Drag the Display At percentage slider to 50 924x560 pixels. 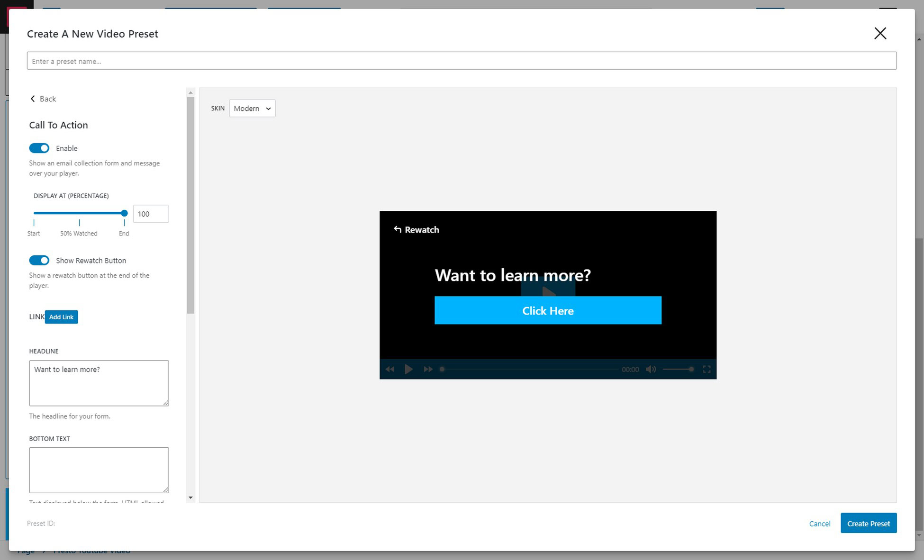tap(79, 213)
